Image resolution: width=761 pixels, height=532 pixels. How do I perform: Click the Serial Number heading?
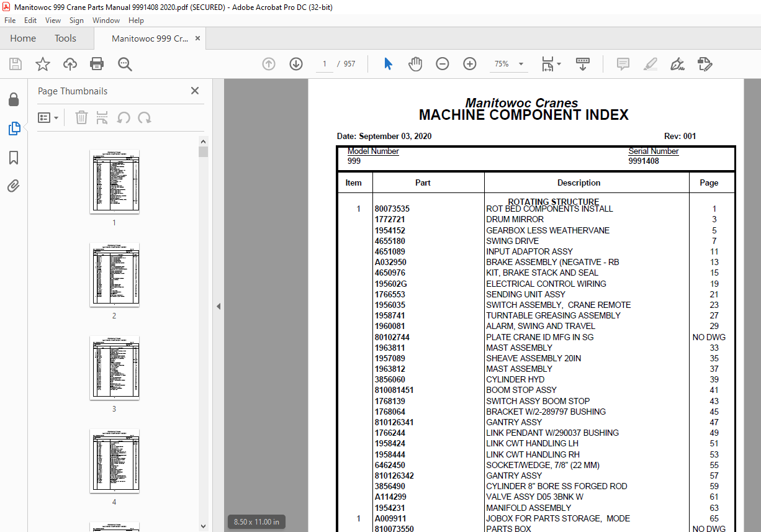tap(654, 151)
